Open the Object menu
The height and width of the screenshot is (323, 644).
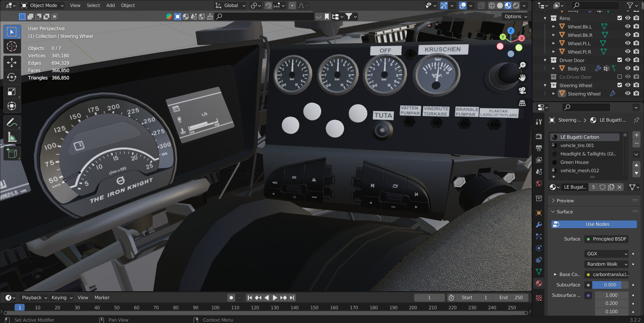click(128, 5)
